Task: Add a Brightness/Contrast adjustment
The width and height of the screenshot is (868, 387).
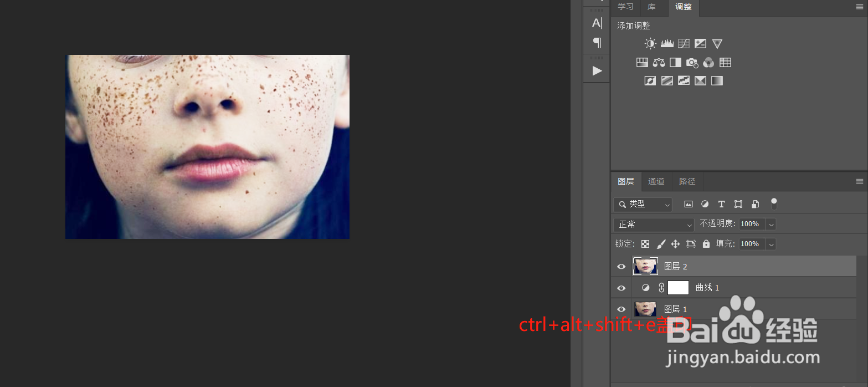Action: 650,43
